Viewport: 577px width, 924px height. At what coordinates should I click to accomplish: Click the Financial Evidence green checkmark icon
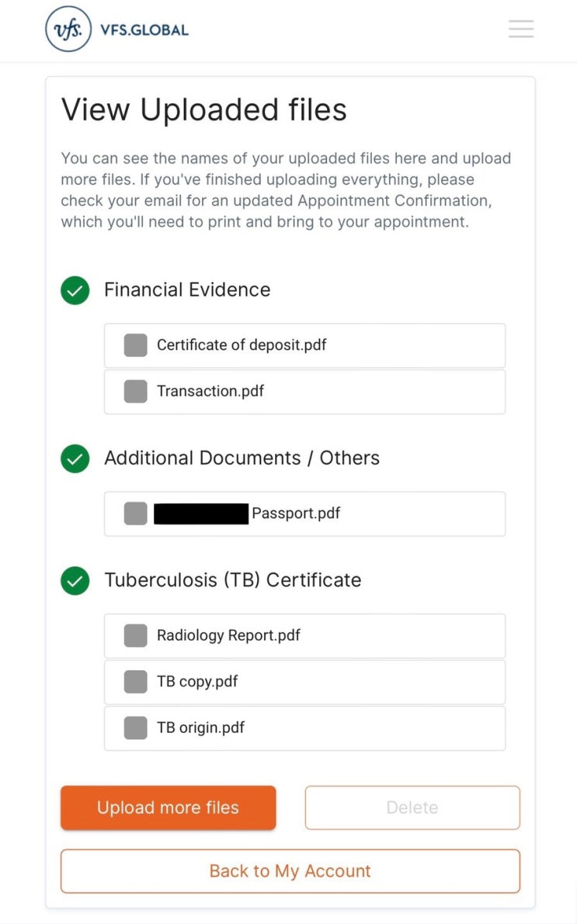pyautogui.click(x=75, y=290)
